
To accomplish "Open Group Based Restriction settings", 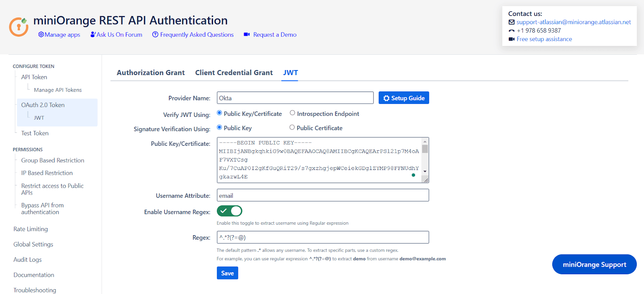I will coord(53,160).
